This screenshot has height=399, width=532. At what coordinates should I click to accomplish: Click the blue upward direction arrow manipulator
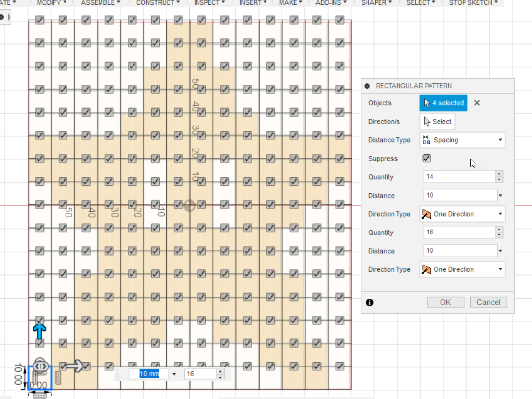40,331
